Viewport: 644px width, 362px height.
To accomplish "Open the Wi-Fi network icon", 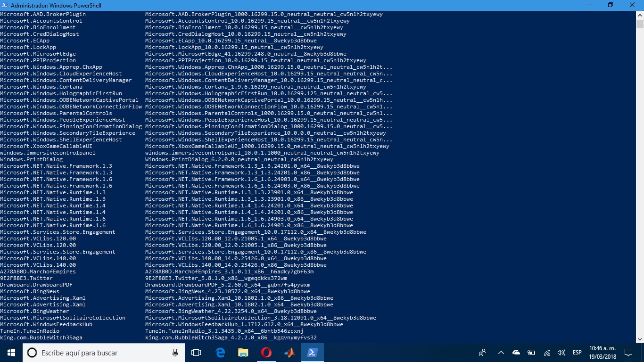I will click(x=547, y=353).
